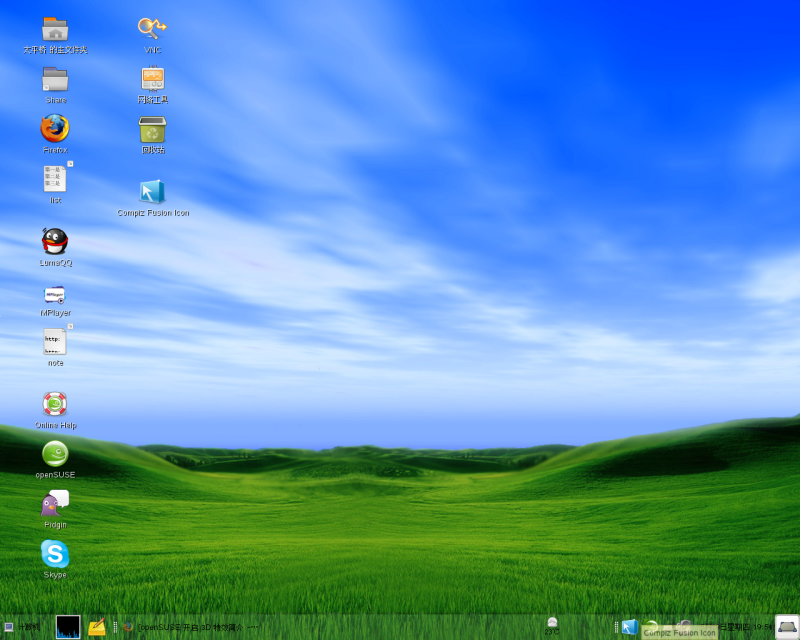Open the note file on the desktop
The image size is (800, 640).
tap(55, 342)
